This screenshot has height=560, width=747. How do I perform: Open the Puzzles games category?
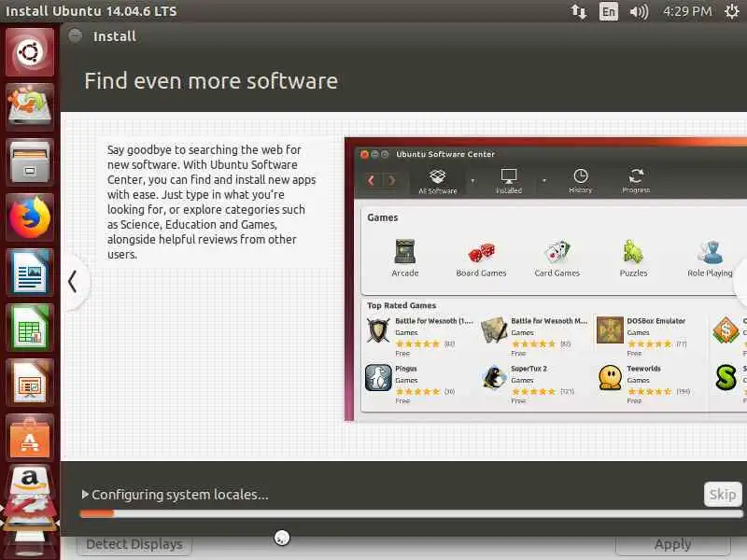(x=633, y=259)
